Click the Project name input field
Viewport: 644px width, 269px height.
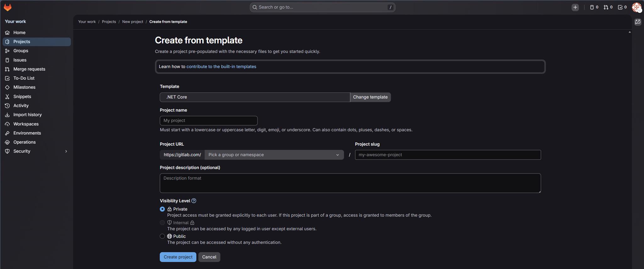pos(208,121)
